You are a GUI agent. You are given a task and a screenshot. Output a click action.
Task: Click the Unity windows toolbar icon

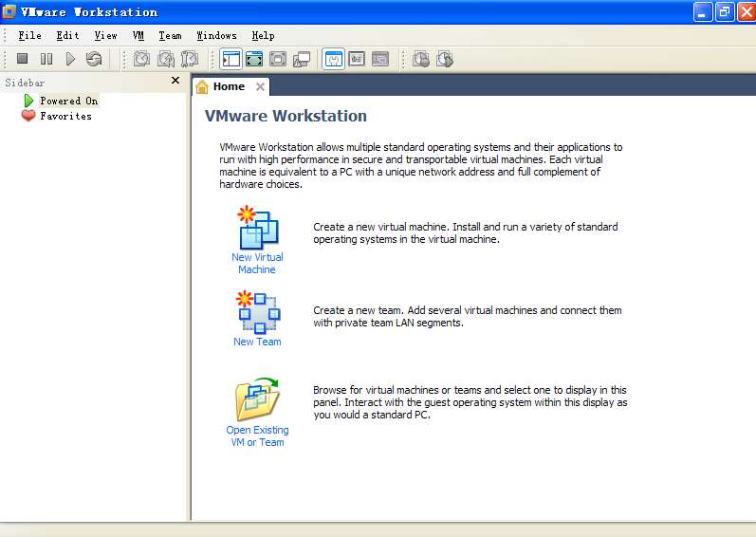pyautogui.click(x=302, y=59)
